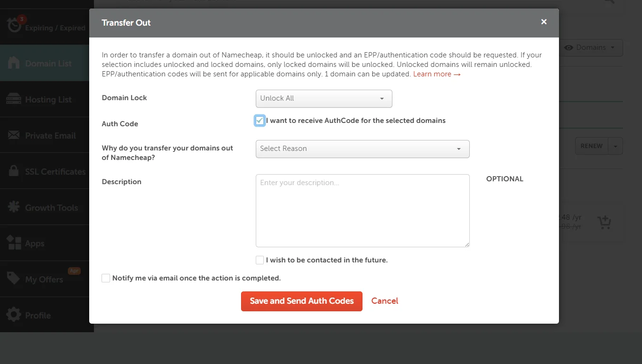This screenshot has height=364, width=642.
Task: Click the Domain List house icon
Action: pos(14,63)
